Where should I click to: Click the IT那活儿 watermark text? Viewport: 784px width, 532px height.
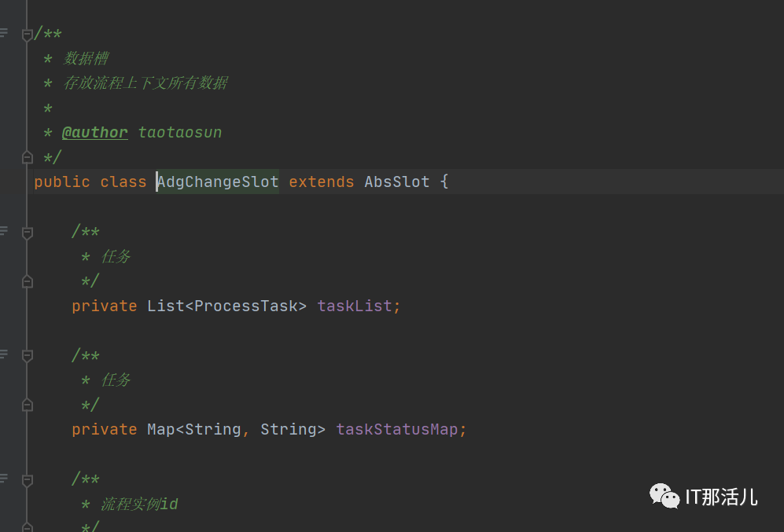tap(722, 497)
